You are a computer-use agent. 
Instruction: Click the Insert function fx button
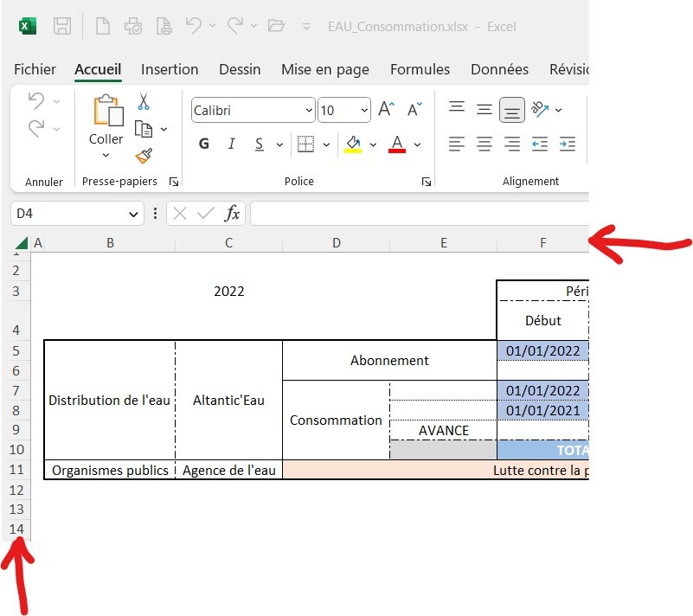232,214
